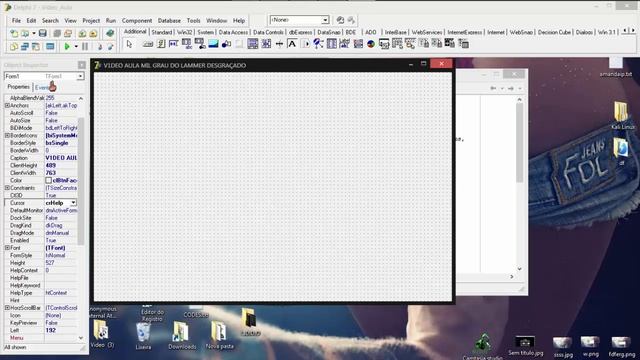
Task: Select the Lixeira recycle bin icon
Action: pyautogui.click(x=143, y=336)
